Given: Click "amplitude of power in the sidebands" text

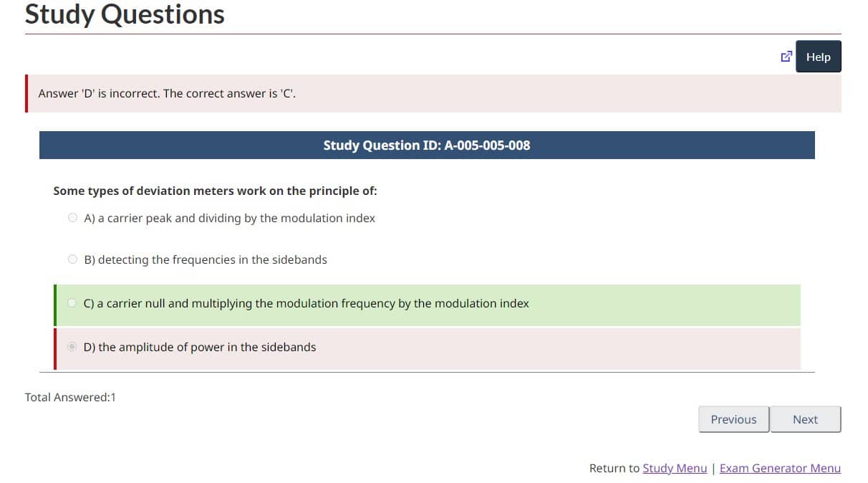Looking at the screenshot, I should click(200, 347).
